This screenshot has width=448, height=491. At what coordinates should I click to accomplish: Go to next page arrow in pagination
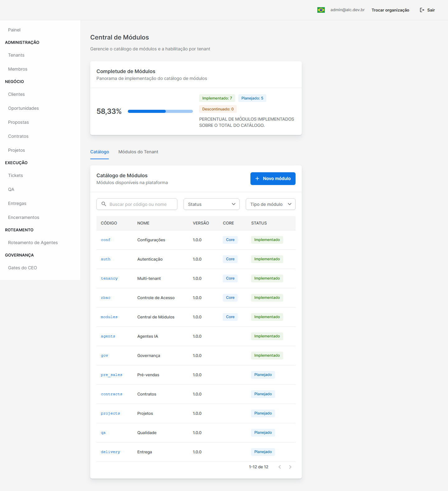(290, 467)
